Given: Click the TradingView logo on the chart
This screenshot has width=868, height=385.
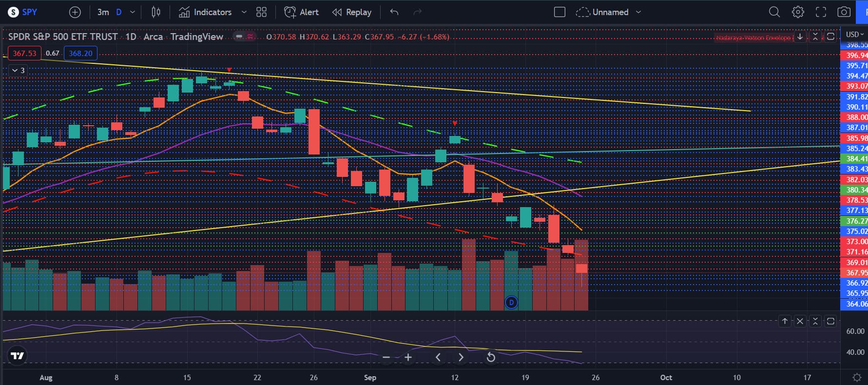Looking at the screenshot, I should (18, 356).
